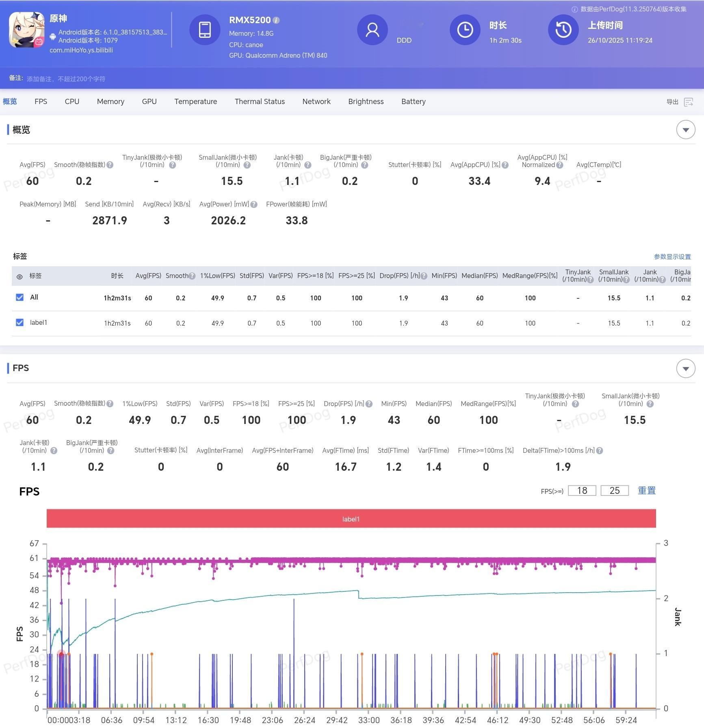Viewport: 704px width, 728px height.
Task: Switch to the 概览 tab
Action: tap(10, 102)
